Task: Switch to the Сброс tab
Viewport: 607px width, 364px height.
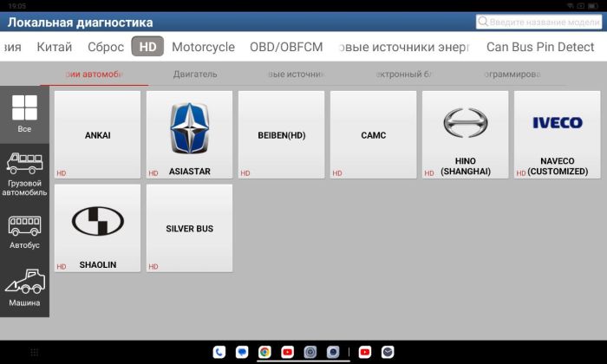Action: click(106, 47)
